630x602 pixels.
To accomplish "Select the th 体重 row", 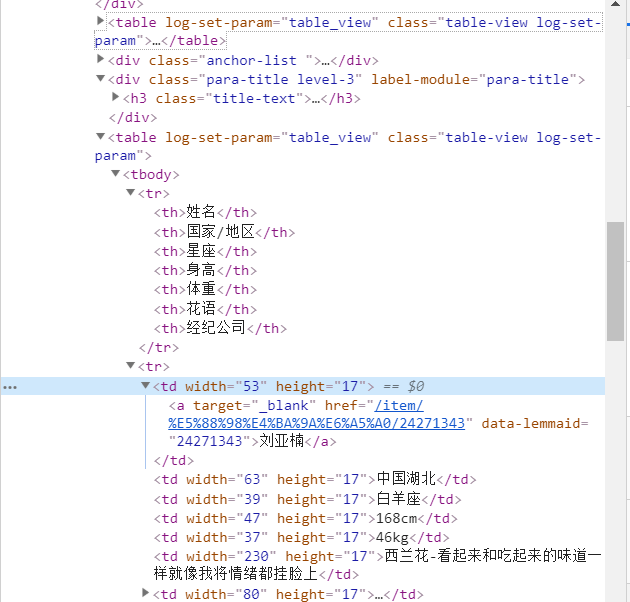I will [x=205, y=289].
